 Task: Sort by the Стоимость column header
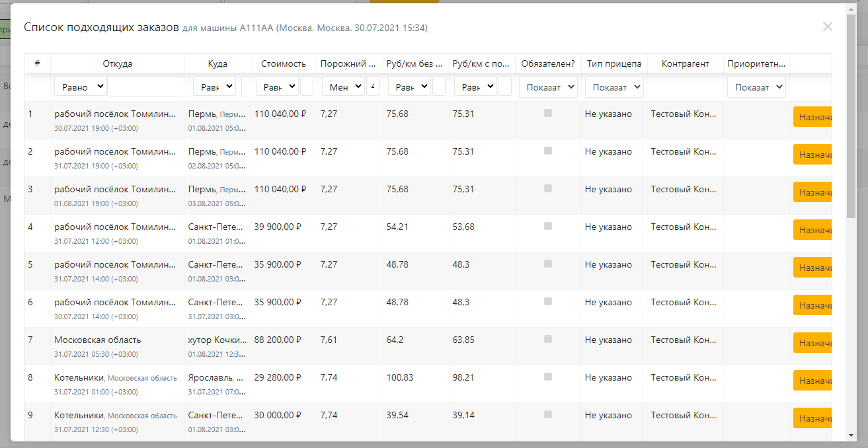point(284,63)
